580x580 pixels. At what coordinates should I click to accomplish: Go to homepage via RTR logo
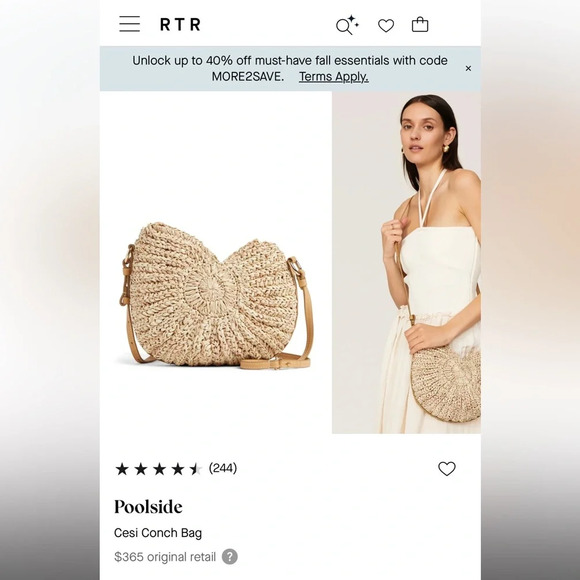pyautogui.click(x=180, y=24)
